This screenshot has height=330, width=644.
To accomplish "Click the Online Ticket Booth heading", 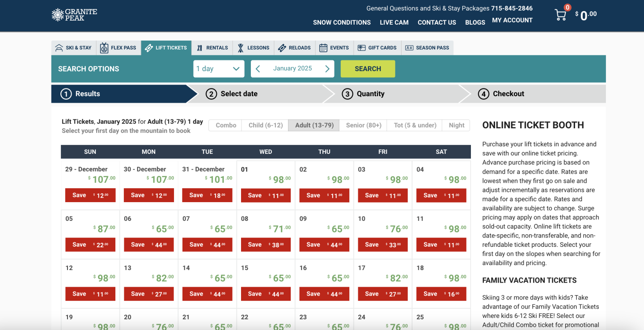I will click(x=533, y=125).
